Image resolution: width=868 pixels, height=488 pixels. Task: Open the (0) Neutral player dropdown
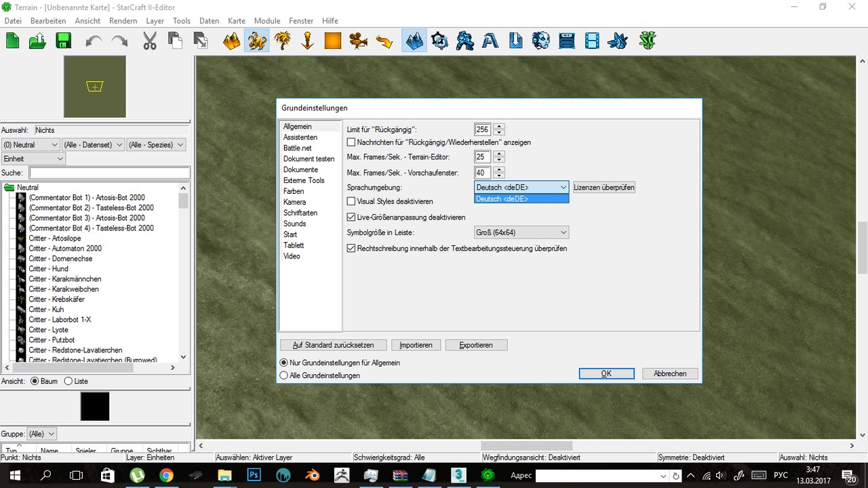tap(31, 144)
